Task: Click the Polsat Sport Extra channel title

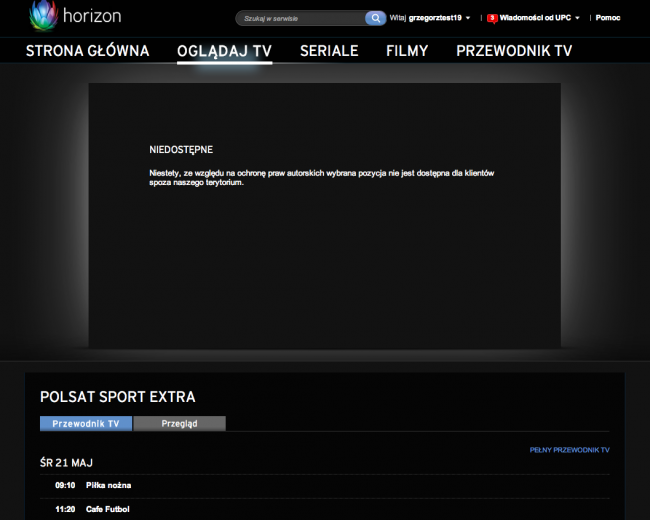Action: [118, 397]
